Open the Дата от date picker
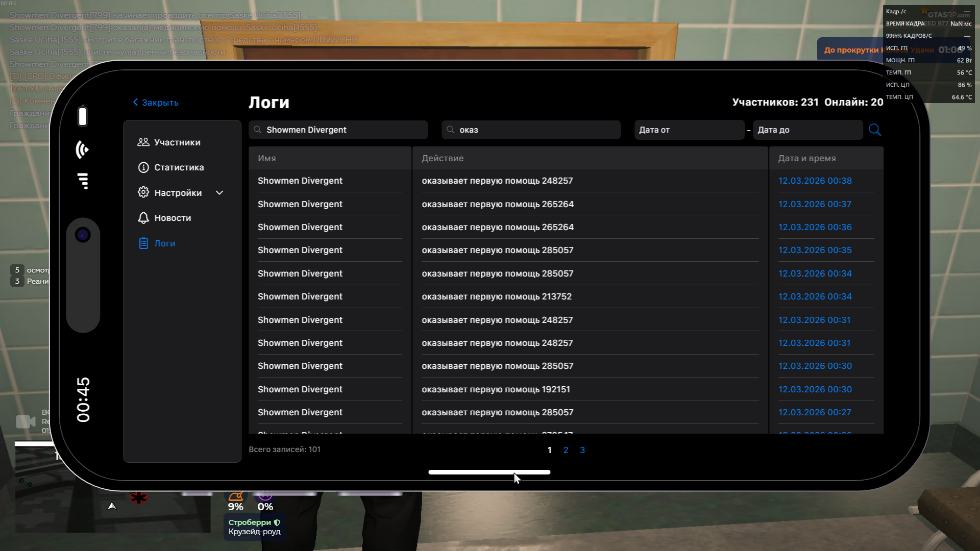 pos(689,130)
